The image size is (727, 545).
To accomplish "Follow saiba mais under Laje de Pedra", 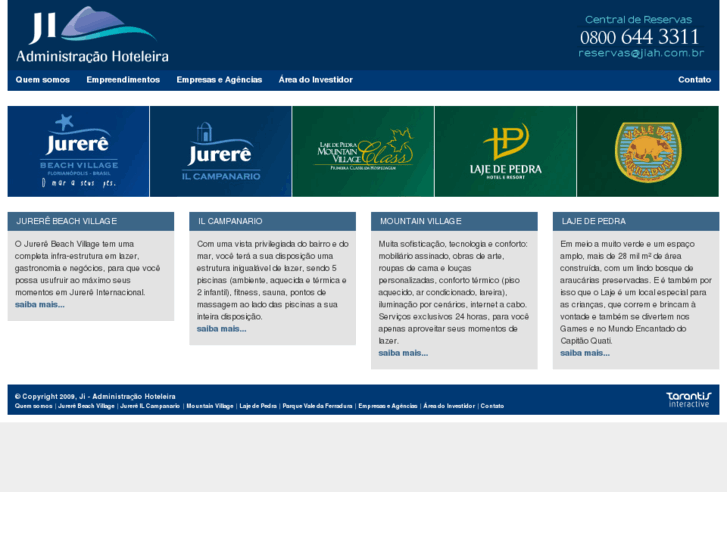I will 585,353.
